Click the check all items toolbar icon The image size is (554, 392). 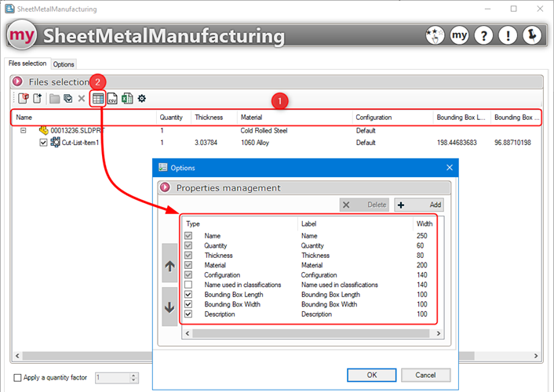(x=67, y=99)
